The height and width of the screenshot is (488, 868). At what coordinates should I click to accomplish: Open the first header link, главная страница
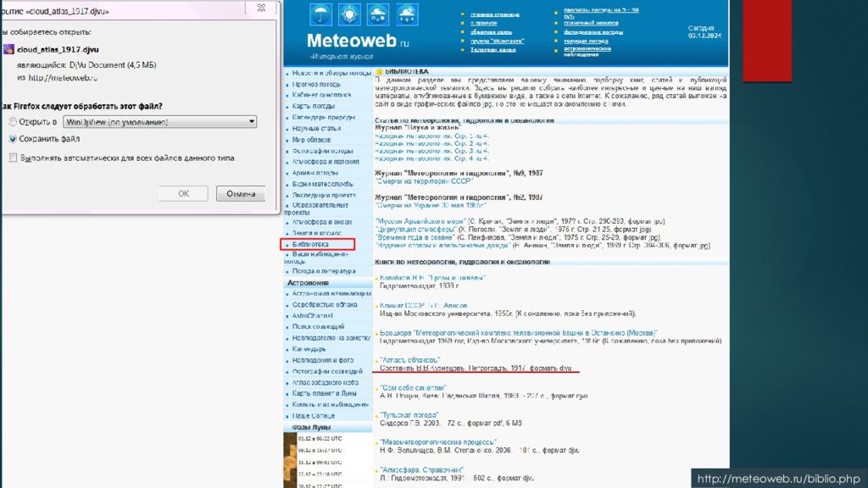coord(495,14)
